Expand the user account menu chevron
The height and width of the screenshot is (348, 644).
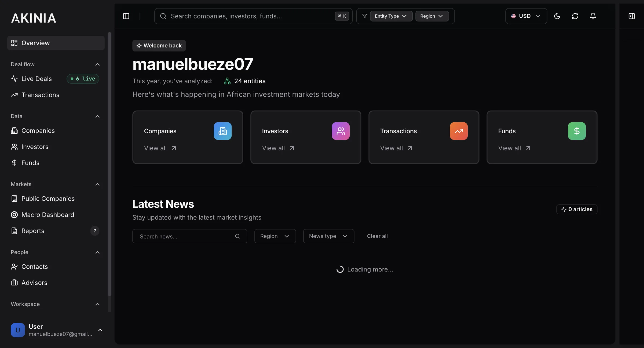[100, 330]
